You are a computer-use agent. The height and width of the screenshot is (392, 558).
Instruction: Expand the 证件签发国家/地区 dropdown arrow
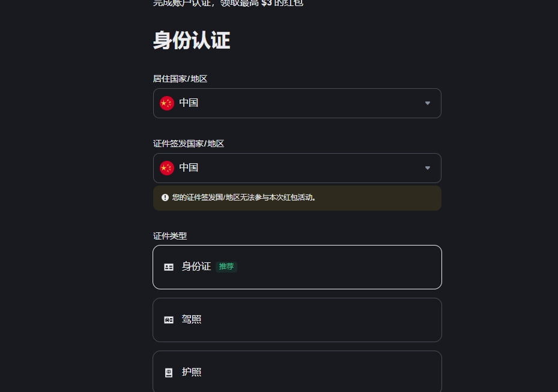click(x=427, y=167)
